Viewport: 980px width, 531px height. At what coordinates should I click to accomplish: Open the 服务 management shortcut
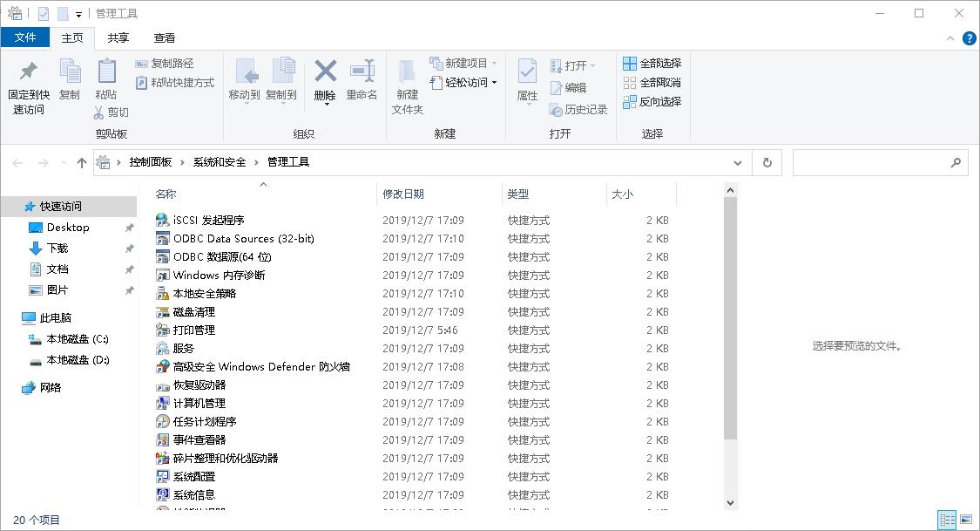[x=179, y=348]
